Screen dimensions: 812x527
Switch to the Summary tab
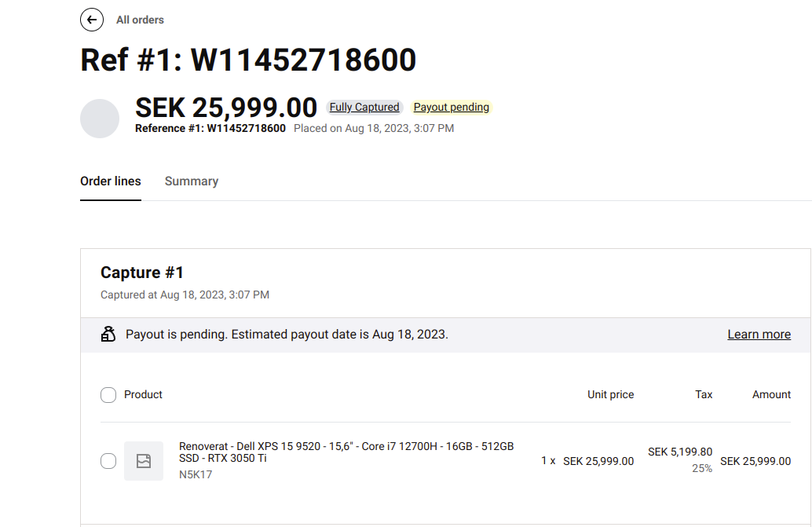tap(191, 181)
